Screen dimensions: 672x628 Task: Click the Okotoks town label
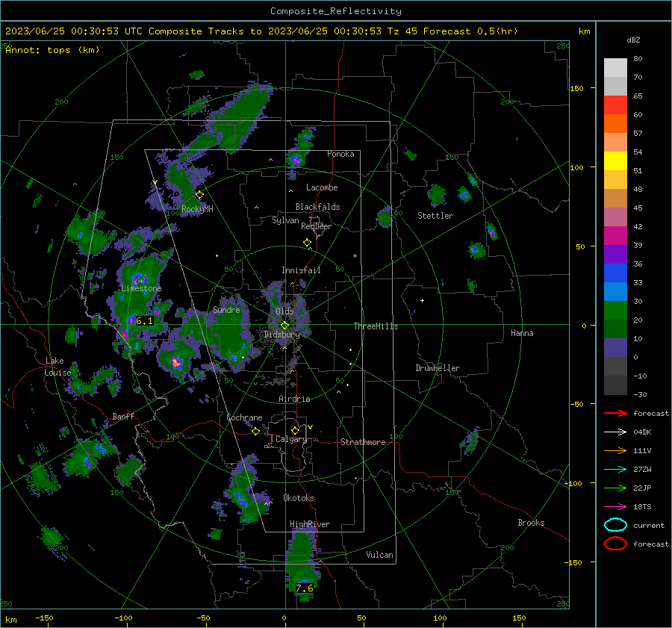299,498
